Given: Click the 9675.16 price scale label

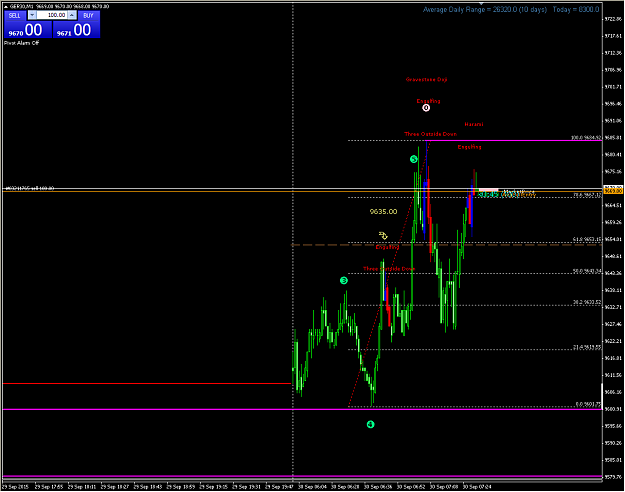Looking at the screenshot, I should (613, 171).
